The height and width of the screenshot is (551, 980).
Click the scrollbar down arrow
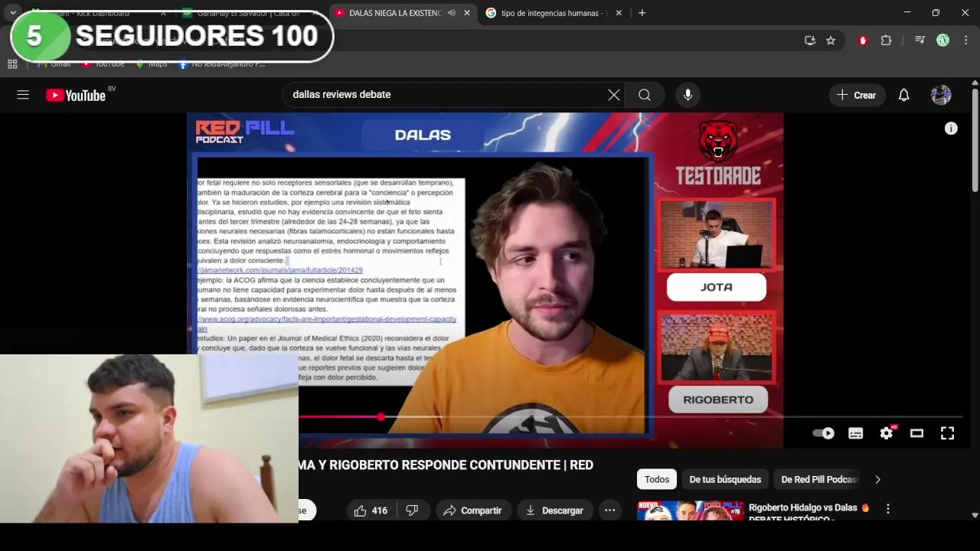(x=975, y=516)
